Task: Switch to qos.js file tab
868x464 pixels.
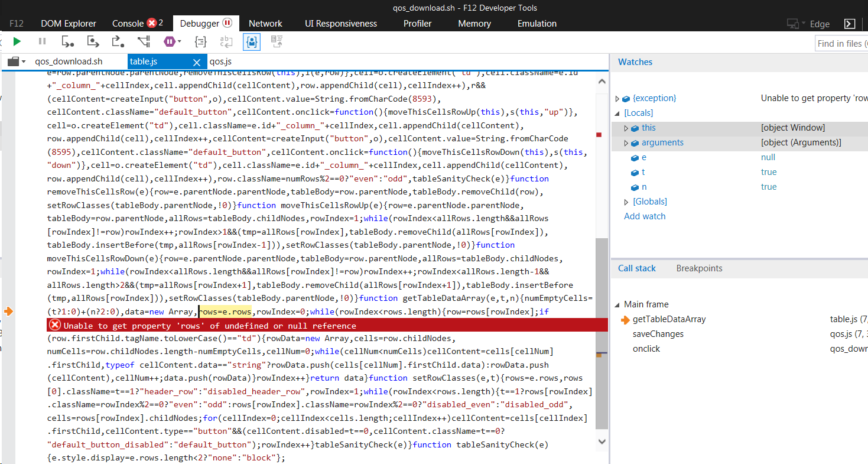Action: coord(220,61)
